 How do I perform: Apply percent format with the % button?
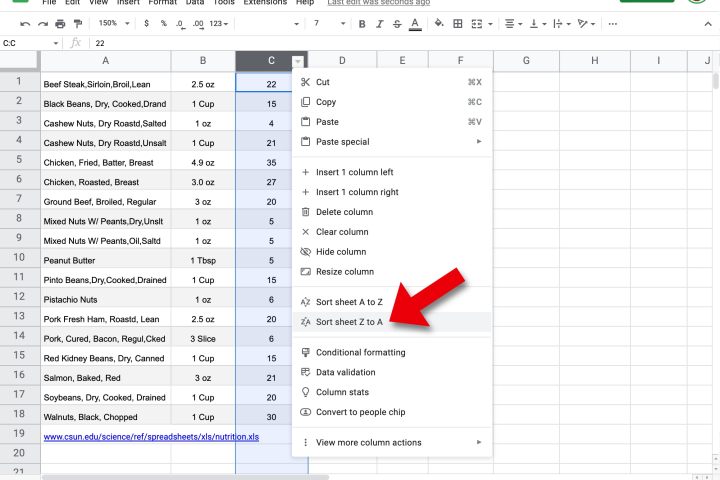[x=163, y=23]
